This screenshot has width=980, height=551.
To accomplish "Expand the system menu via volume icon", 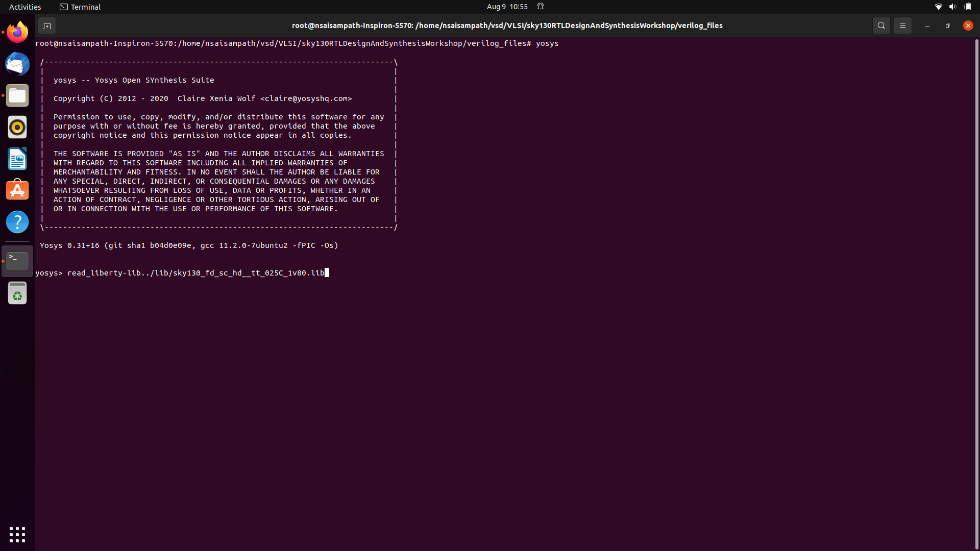I will coord(952,7).
